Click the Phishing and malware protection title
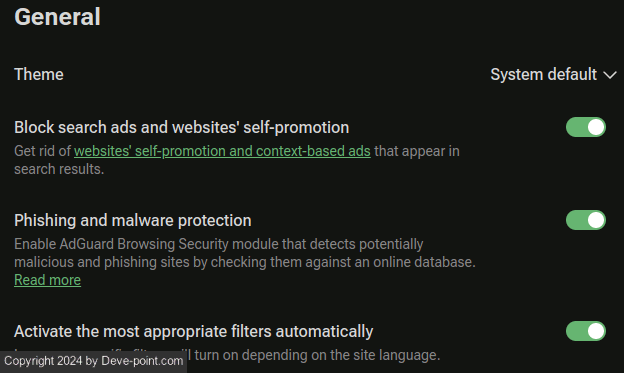 click(133, 221)
